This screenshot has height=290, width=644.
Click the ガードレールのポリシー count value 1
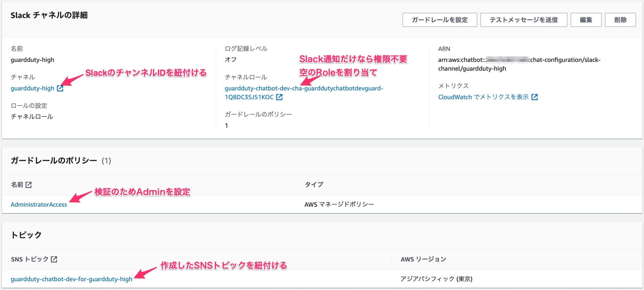[x=226, y=125]
